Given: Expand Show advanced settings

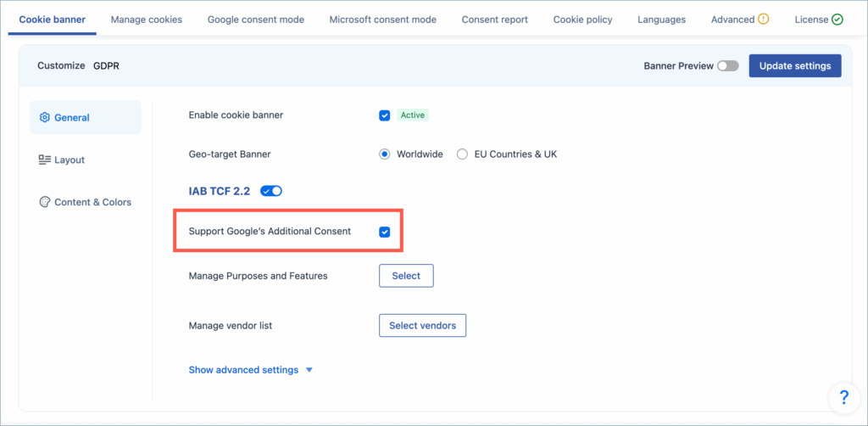Looking at the screenshot, I should click(250, 370).
